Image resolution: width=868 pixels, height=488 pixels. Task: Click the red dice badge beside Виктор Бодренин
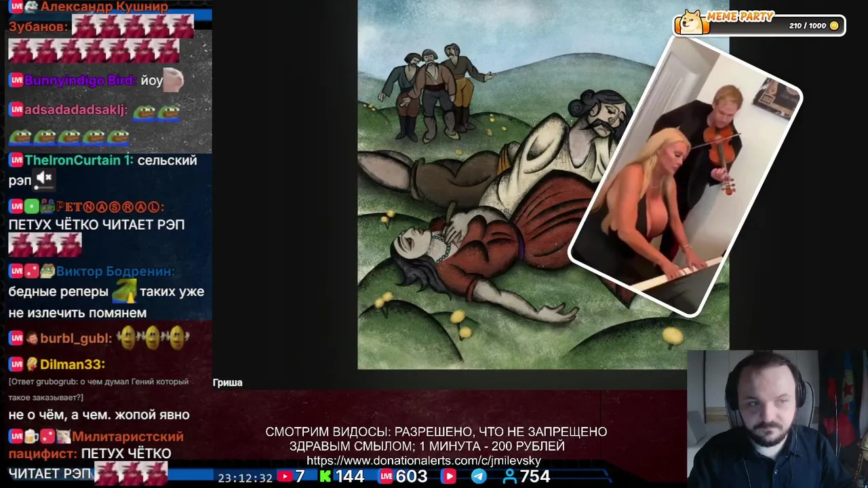(32, 271)
